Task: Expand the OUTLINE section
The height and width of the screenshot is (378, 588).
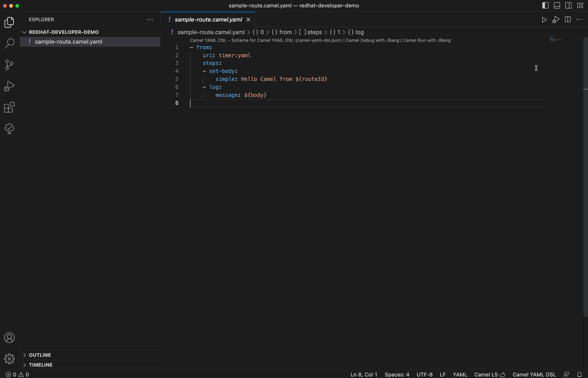Action: (90, 355)
